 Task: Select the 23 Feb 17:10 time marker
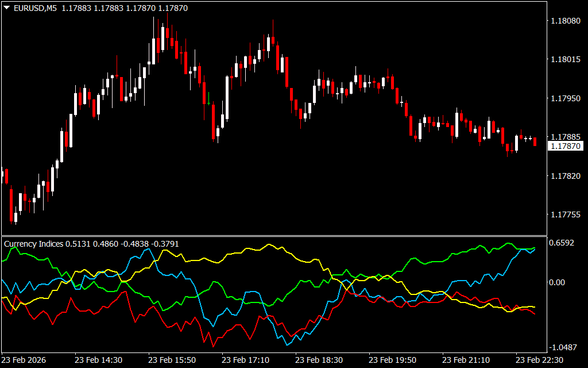(x=245, y=360)
